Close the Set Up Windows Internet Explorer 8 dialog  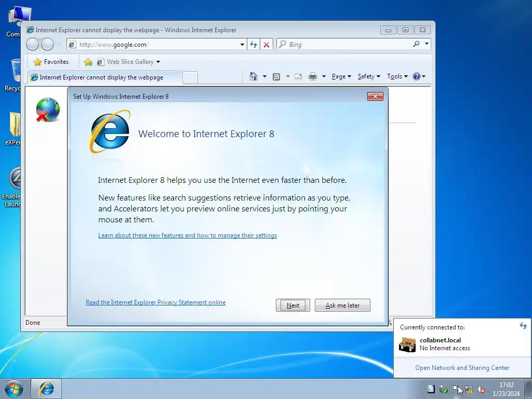(375, 96)
